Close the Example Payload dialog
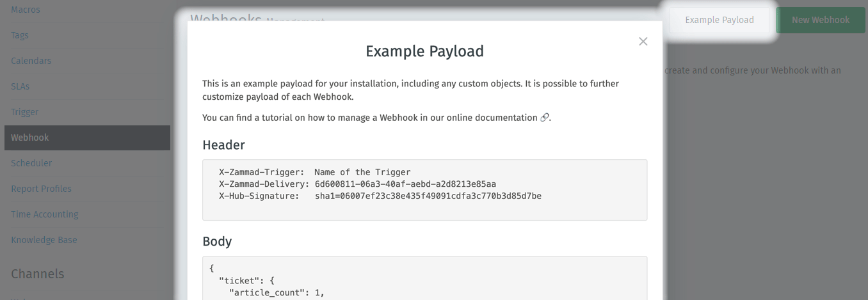 643,42
